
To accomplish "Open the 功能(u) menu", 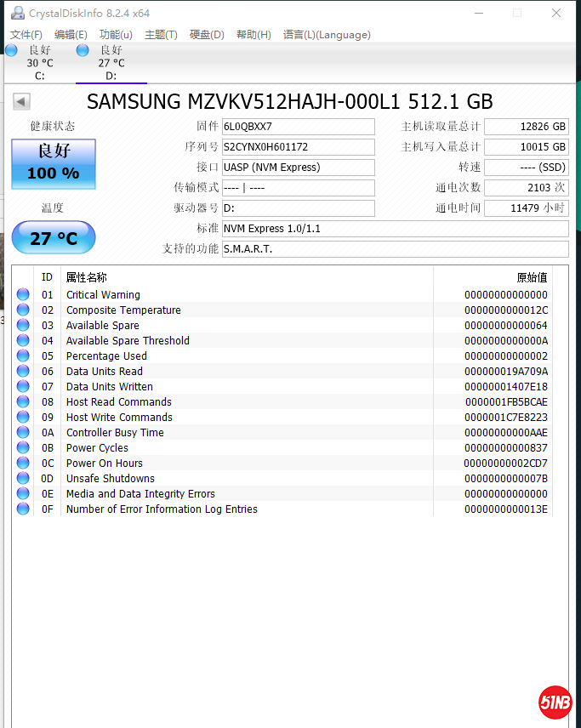I will (x=116, y=35).
